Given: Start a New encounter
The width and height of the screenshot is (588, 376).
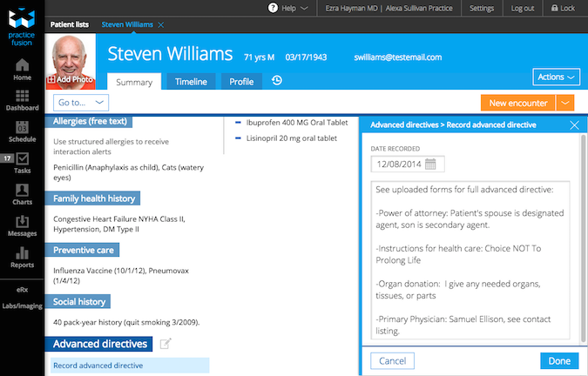Looking at the screenshot, I should pyautogui.click(x=517, y=103).
